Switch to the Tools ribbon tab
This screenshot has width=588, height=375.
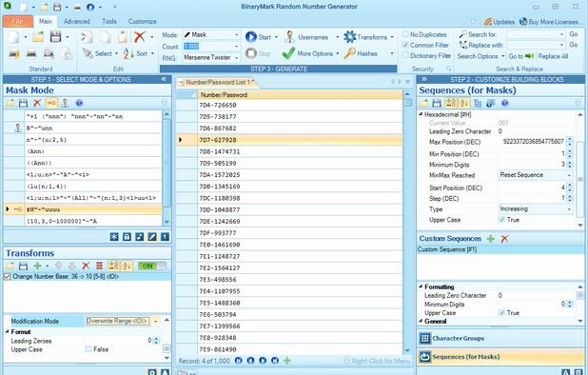tap(109, 21)
